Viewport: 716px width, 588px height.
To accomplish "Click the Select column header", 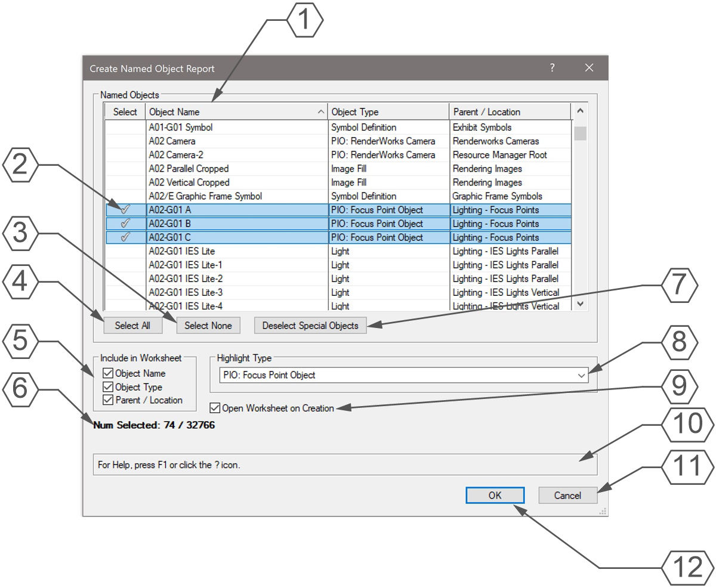I will [125, 112].
